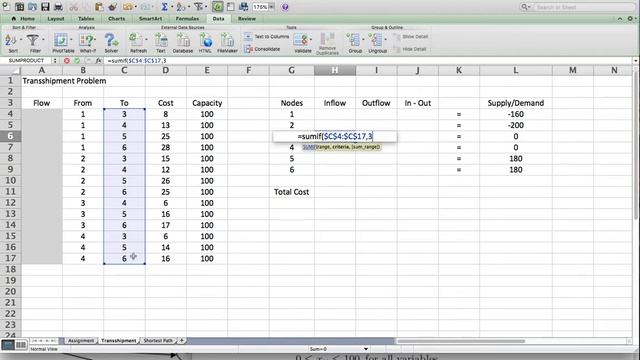Open the Tables ribbon tab
The width and height of the screenshot is (640, 360).
pyautogui.click(x=86, y=19)
